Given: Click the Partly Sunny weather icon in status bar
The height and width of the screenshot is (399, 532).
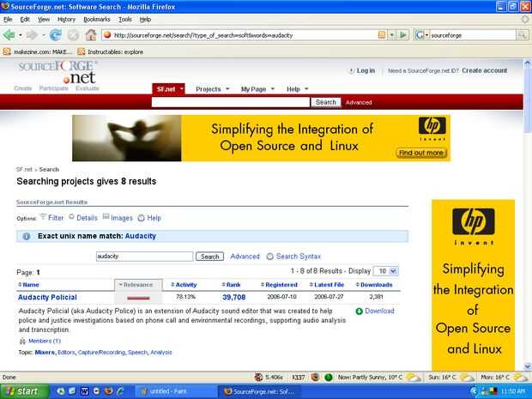Looking at the screenshot, I should pyautogui.click(x=414, y=378).
